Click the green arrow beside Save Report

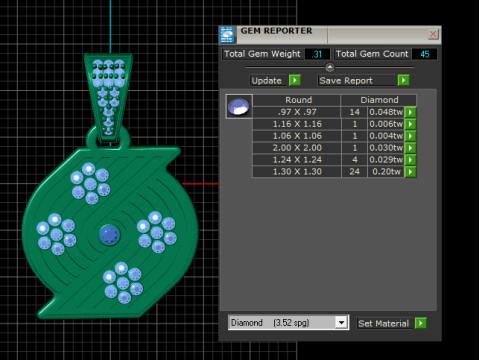pyautogui.click(x=403, y=80)
